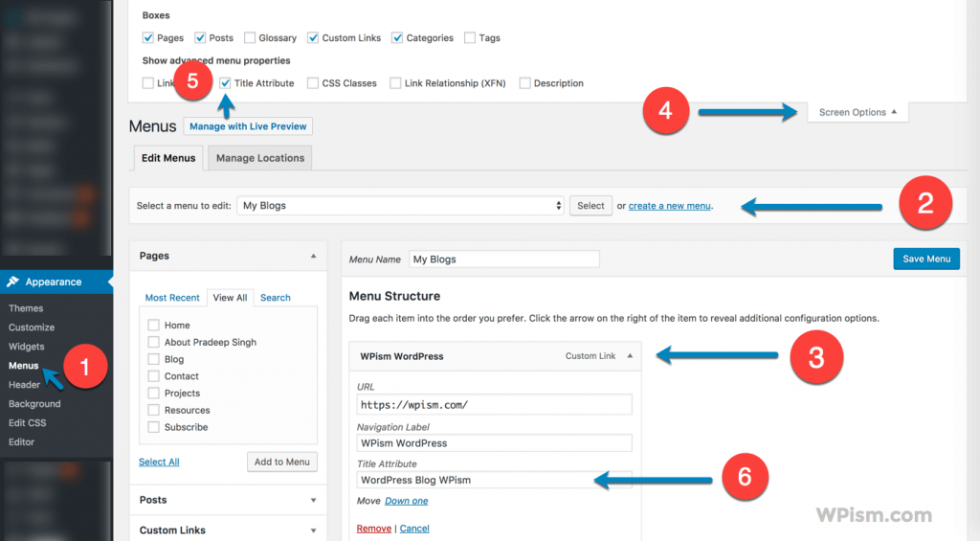Open Background in the sidebar
The height and width of the screenshot is (541, 980).
(34, 403)
